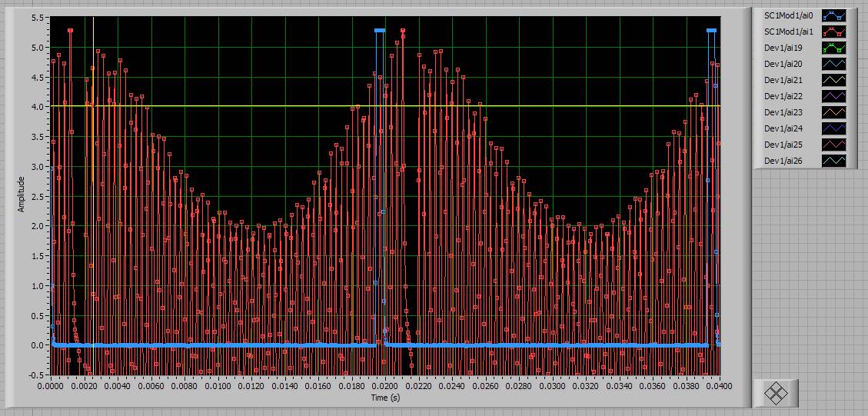Image resolution: width=868 pixels, height=416 pixels.
Task: Click the Dev1/ai24 plot legend icon
Action: (833, 128)
